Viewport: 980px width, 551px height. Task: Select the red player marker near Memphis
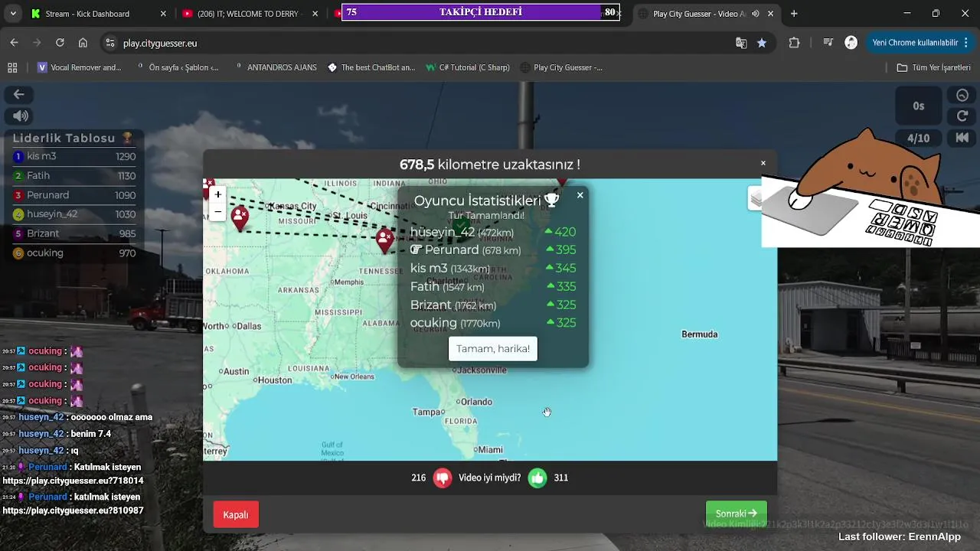point(384,240)
